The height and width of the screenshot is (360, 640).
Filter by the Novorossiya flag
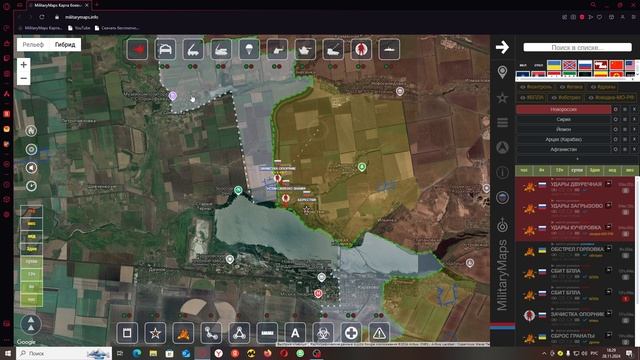tap(569, 65)
